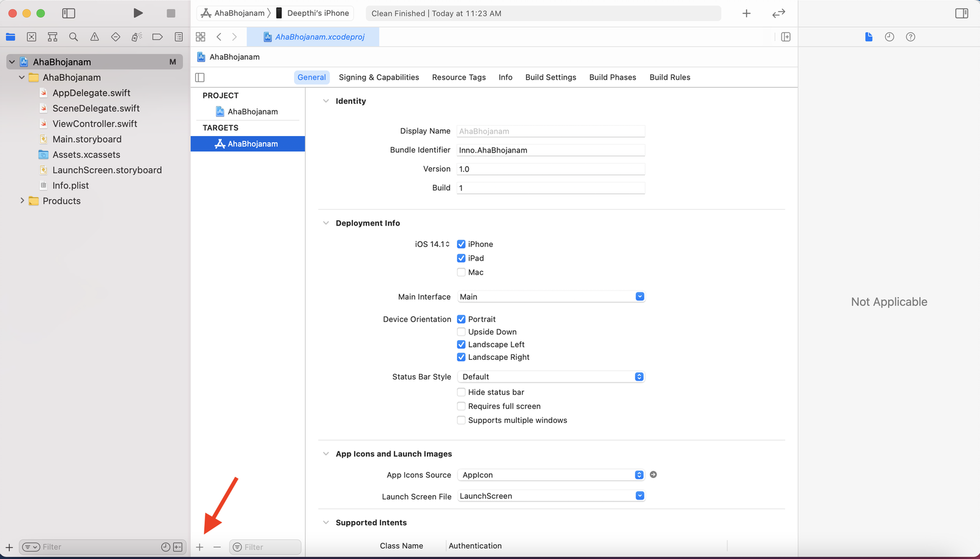The height and width of the screenshot is (559, 980).
Task: Toggle Portrait orientation
Action: tap(461, 319)
